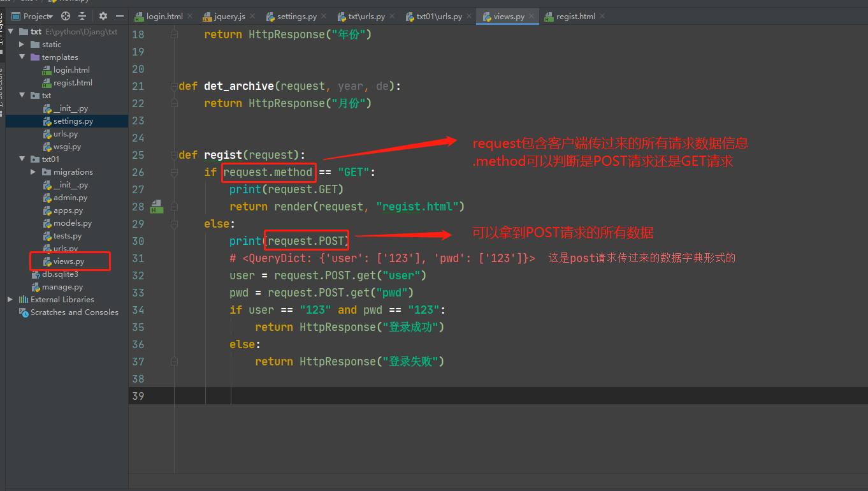Screen dimensions: 868x491
Task: Expand the static folder arrow
Action: (x=22, y=44)
